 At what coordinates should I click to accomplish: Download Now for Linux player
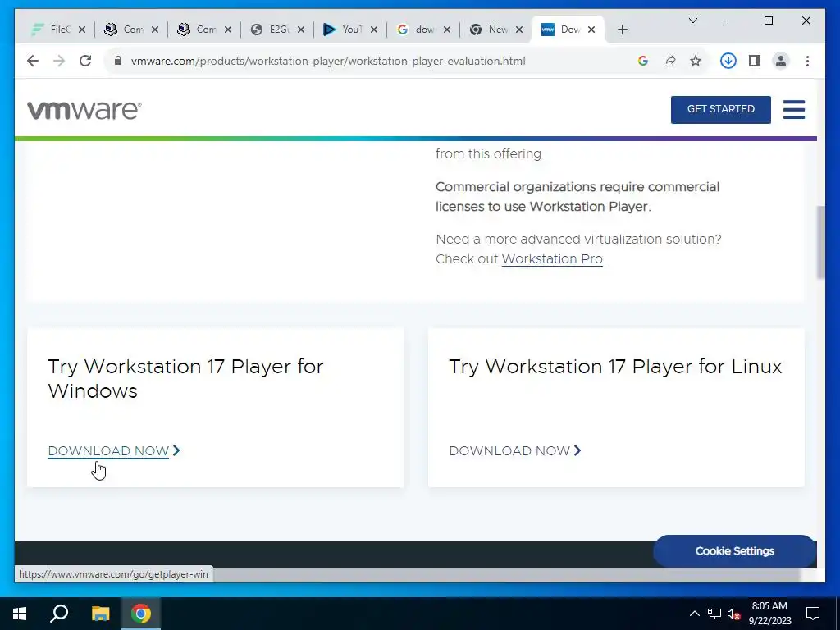515,451
